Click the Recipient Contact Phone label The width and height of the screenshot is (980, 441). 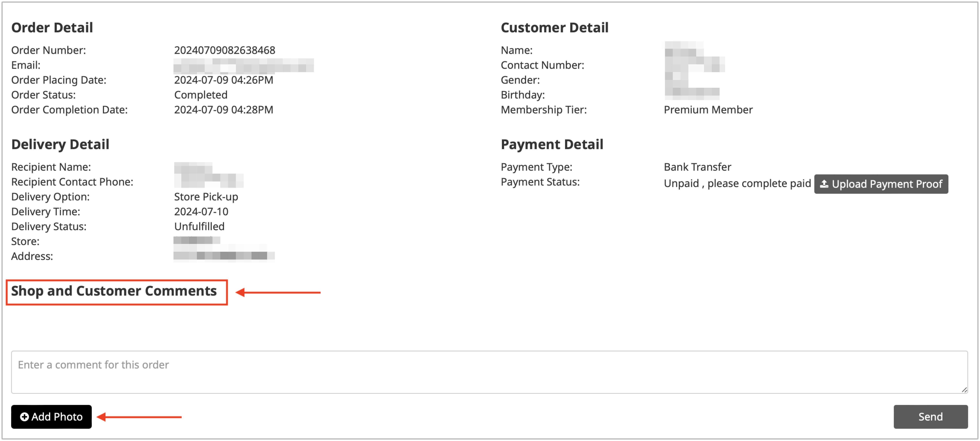click(x=72, y=182)
